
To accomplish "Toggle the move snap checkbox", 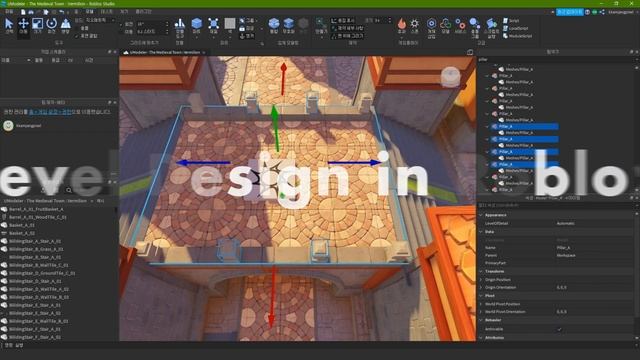I will click(121, 31).
